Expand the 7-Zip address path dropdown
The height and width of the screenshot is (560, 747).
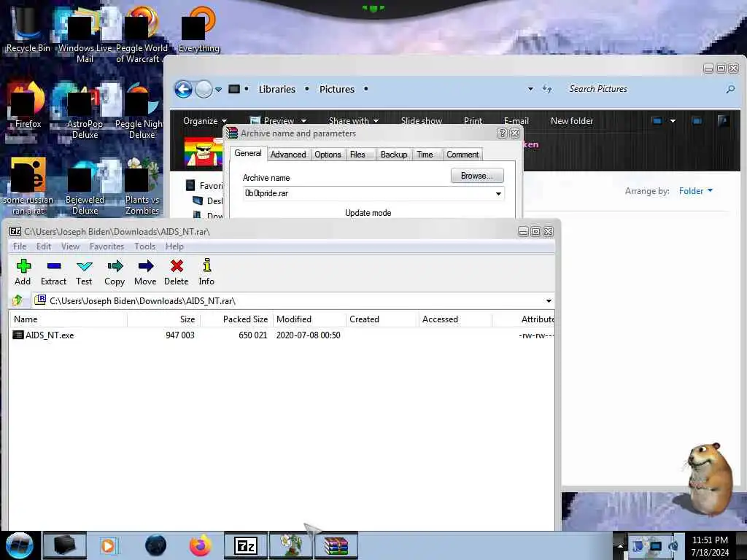tap(549, 301)
